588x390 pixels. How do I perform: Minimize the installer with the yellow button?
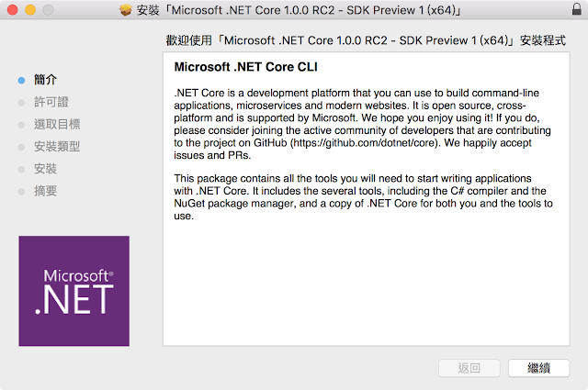pyautogui.click(x=29, y=10)
